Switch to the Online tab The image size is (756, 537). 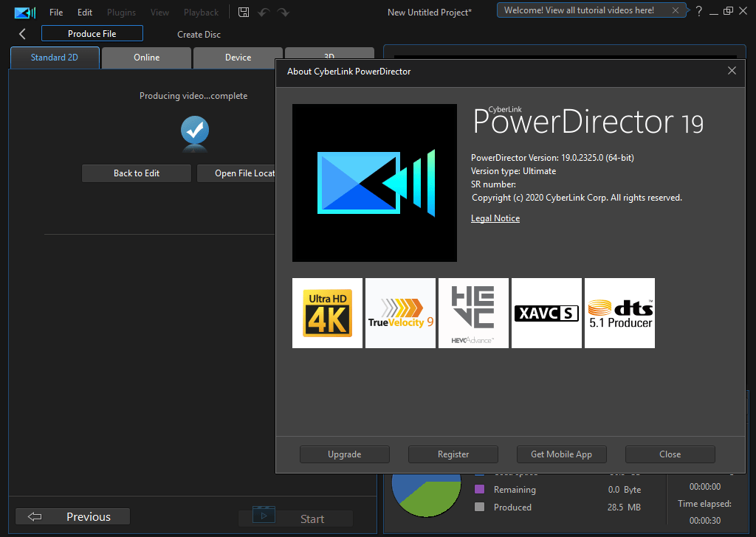click(146, 58)
